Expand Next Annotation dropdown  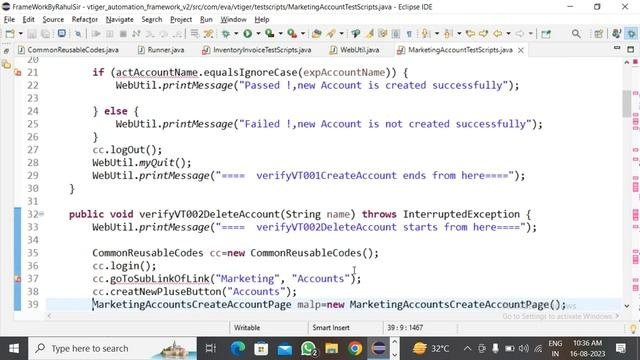[x=437, y=34]
